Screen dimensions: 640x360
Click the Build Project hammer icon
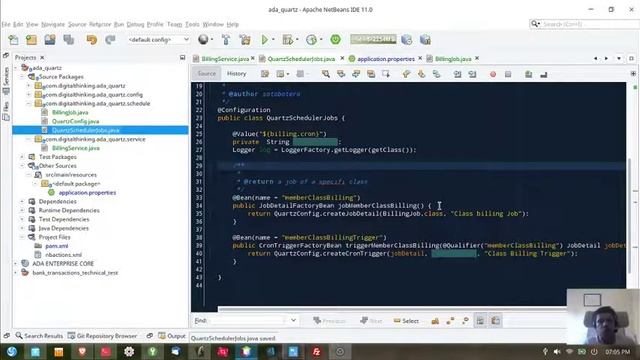coord(226,40)
